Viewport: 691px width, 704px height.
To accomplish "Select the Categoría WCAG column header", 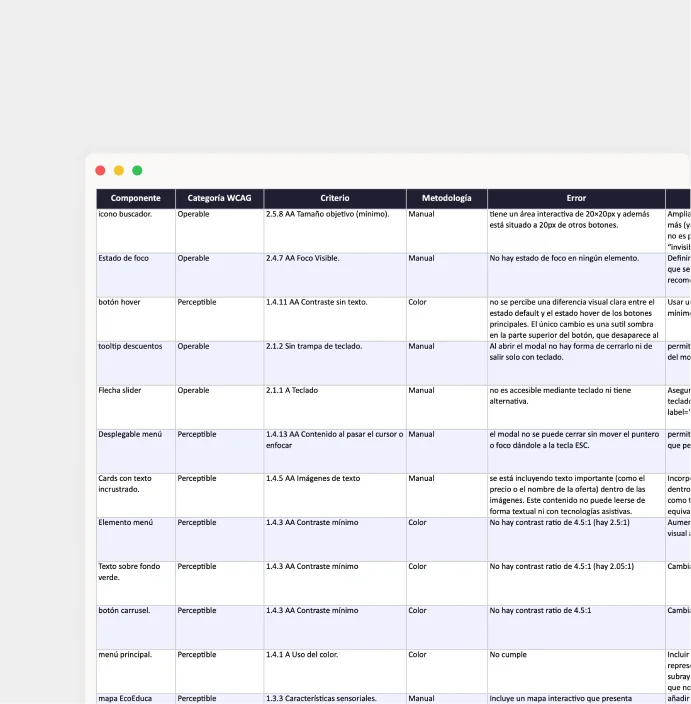I will 220,198.
